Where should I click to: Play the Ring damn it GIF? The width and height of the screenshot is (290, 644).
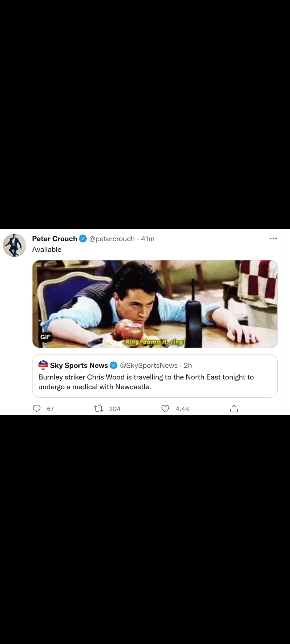coord(155,304)
